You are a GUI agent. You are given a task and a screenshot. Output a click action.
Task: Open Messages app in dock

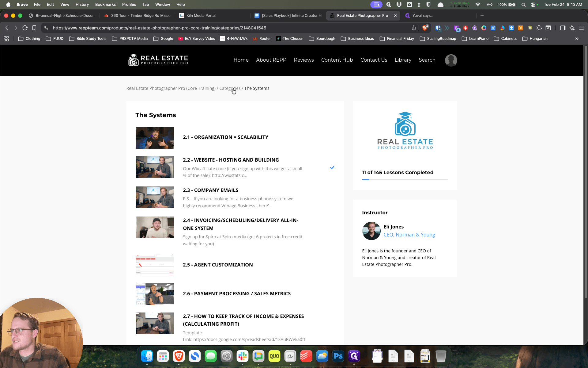211,356
